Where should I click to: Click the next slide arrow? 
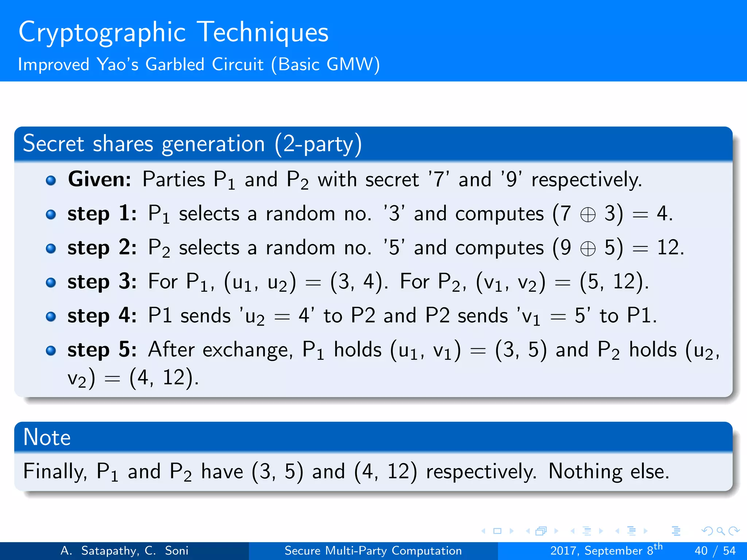point(511,531)
